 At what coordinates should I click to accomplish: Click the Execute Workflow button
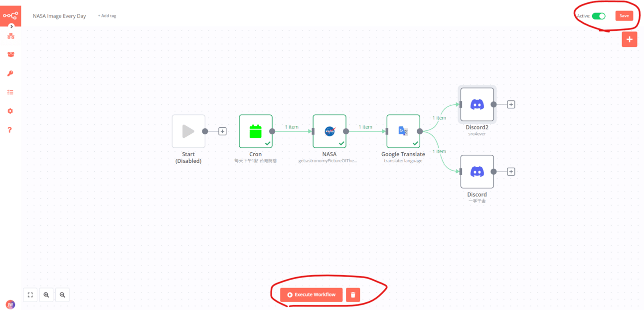312,295
